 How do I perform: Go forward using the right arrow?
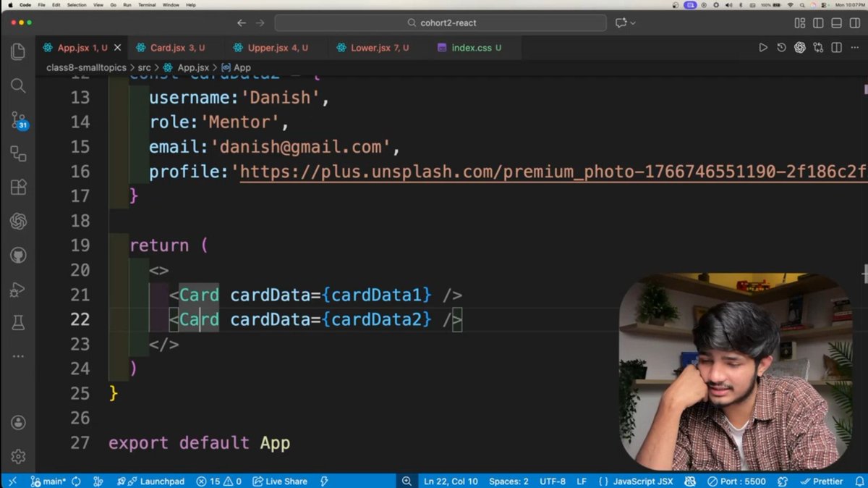[260, 22]
